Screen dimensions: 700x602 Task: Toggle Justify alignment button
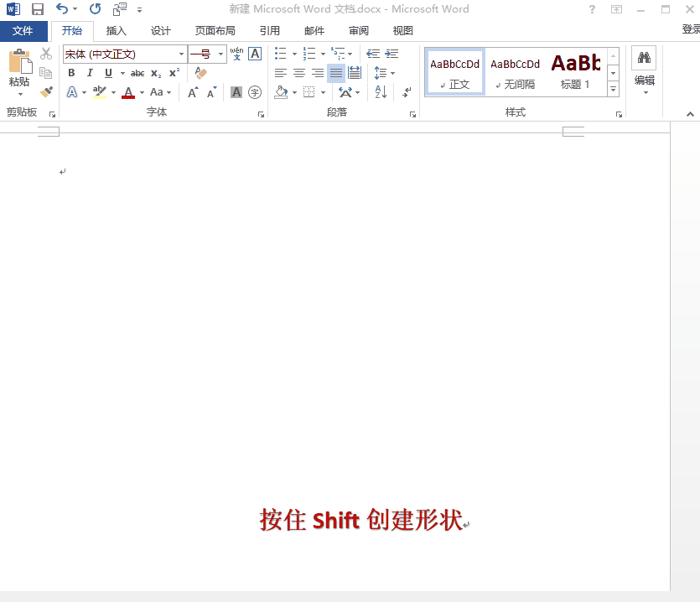(336, 73)
